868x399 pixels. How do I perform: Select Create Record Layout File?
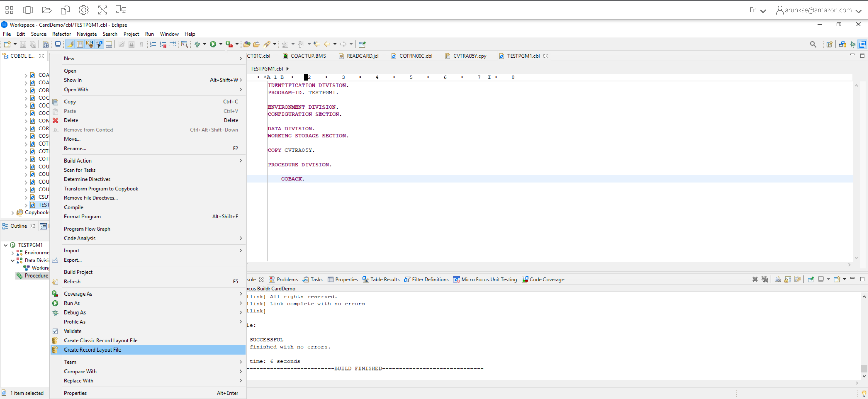point(93,349)
